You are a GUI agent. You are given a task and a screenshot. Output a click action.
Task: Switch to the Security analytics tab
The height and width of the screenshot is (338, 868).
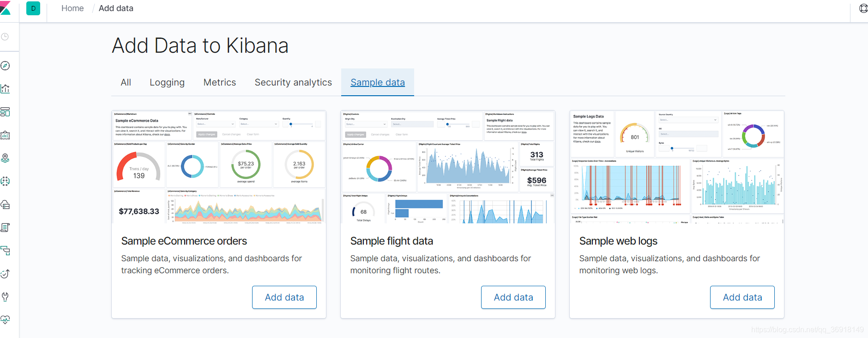point(293,82)
